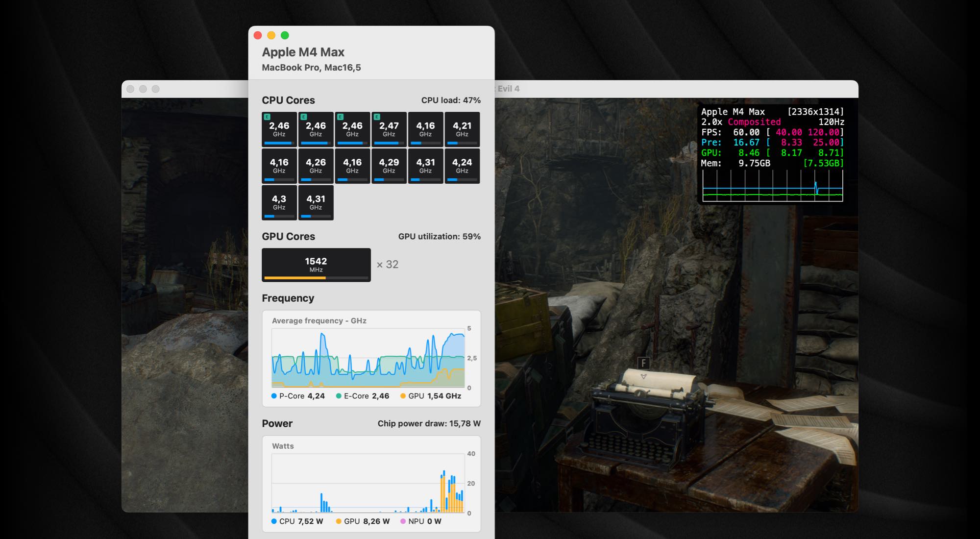Click the core tile showing 4,3 GHz
This screenshot has width=980, height=539.
point(279,202)
